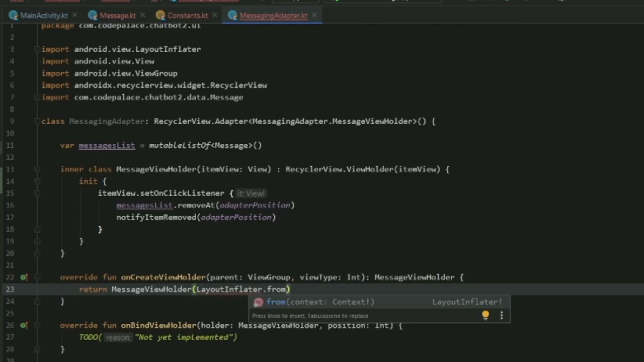Image resolution: width=644 pixels, height=362 pixels.
Task: Close the MainActivity.kt tab
Action: point(74,16)
